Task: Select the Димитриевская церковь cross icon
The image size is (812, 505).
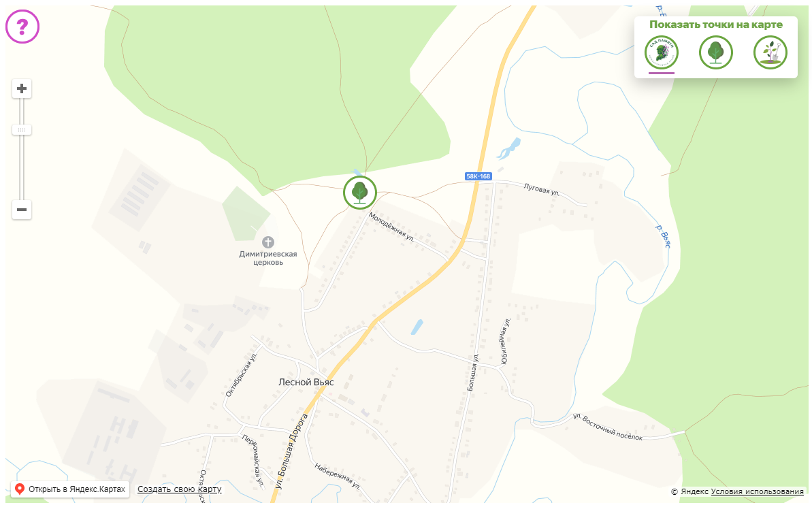Action: tap(267, 242)
